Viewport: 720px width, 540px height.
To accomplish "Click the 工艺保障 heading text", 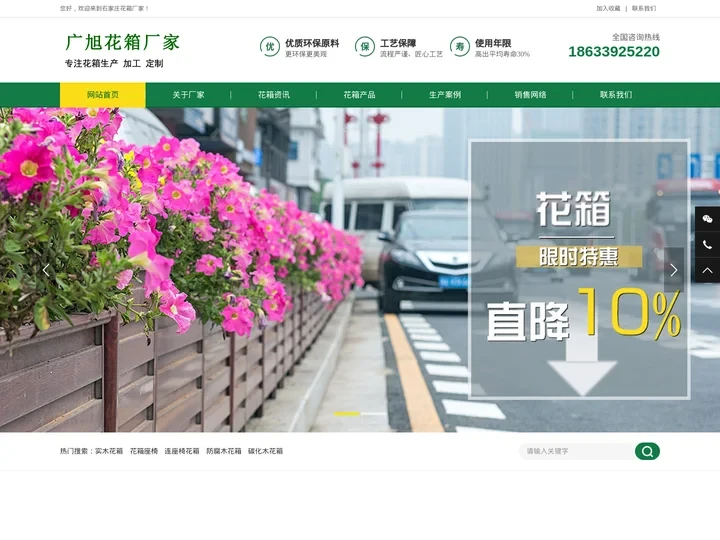I will tap(398, 43).
